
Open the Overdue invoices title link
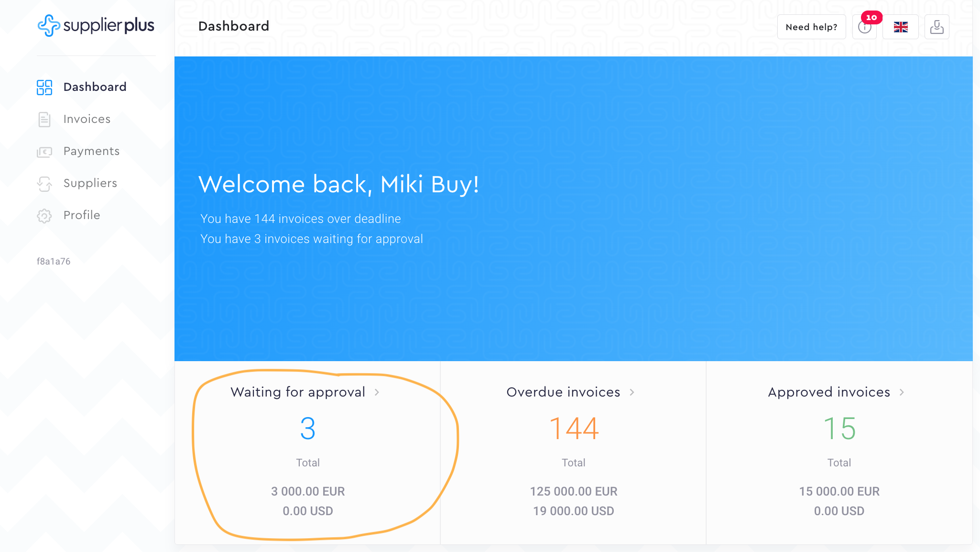(x=563, y=392)
